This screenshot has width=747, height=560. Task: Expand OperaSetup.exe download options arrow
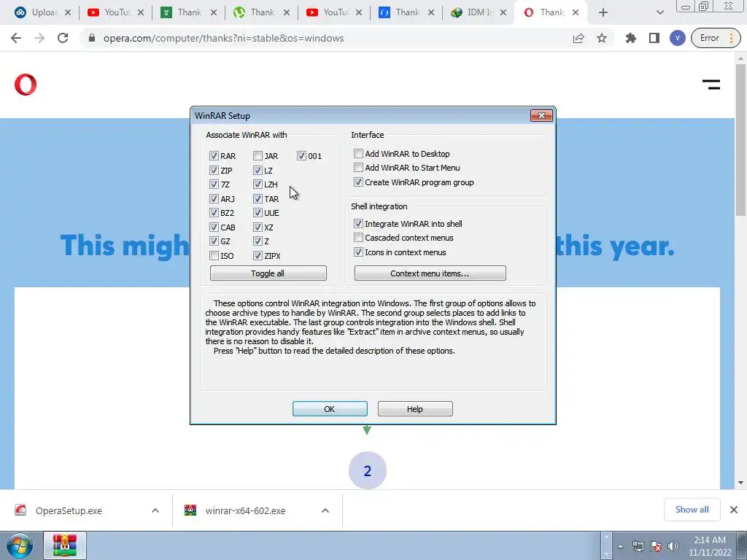click(155, 510)
